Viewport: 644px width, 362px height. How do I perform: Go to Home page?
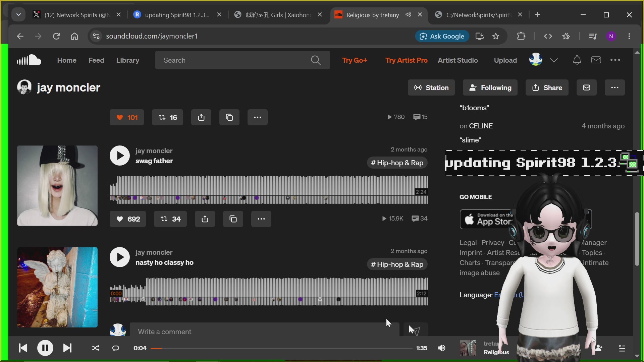coord(67,60)
